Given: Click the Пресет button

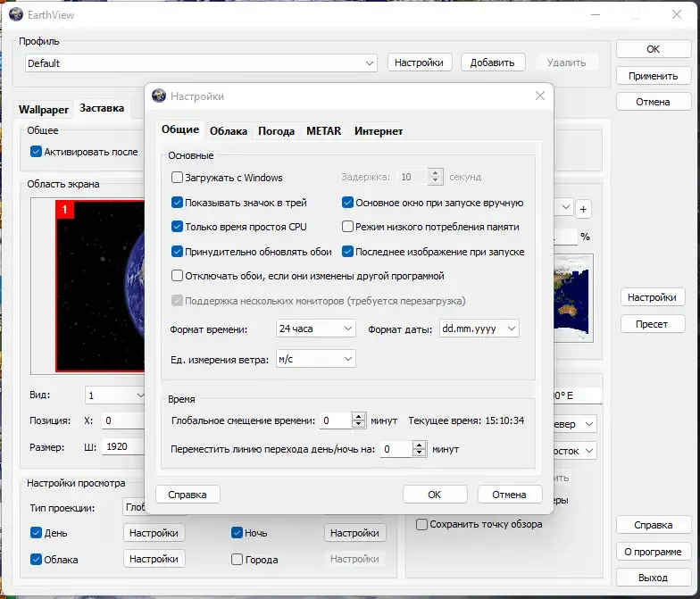Looking at the screenshot, I should (652, 324).
